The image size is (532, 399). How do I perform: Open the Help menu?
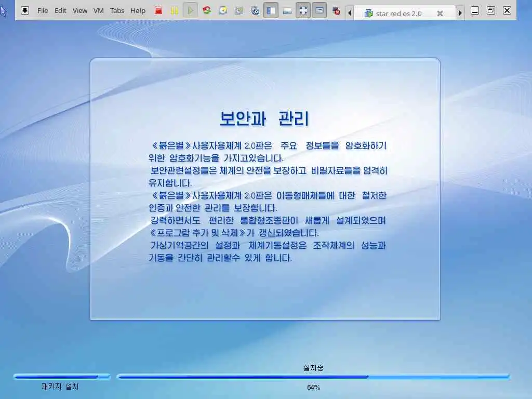[138, 10]
